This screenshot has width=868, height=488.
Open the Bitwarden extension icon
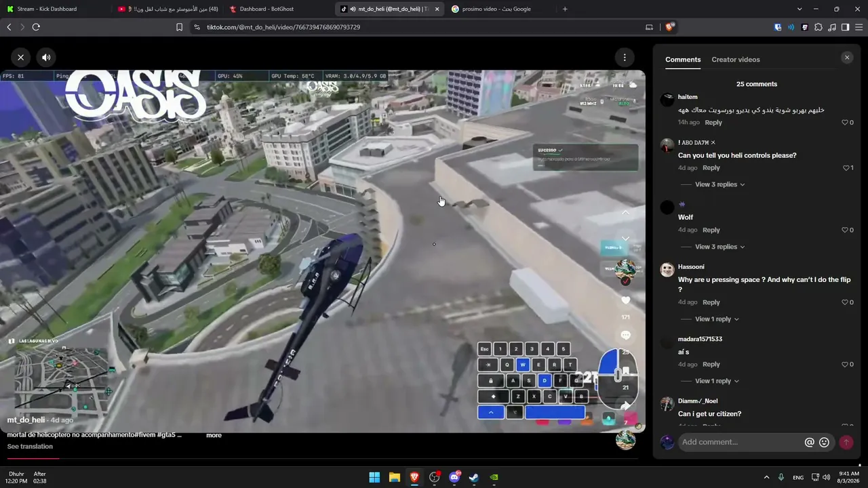click(x=778, y=27)
